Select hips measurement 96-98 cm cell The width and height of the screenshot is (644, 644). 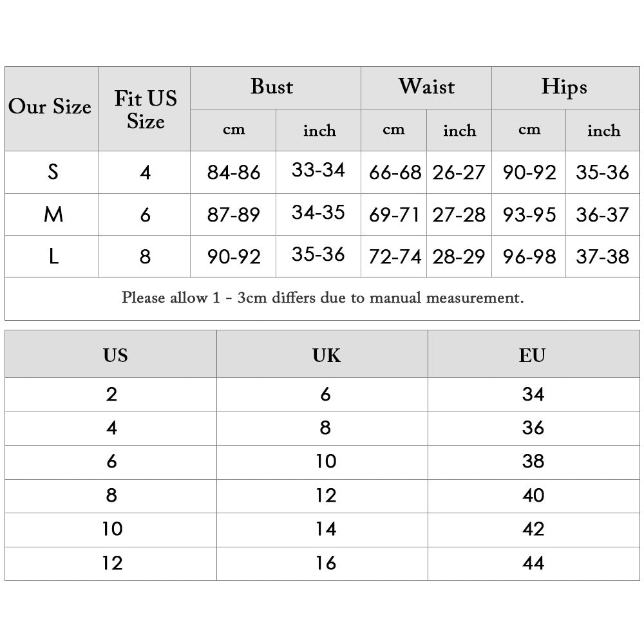(529, 257)
